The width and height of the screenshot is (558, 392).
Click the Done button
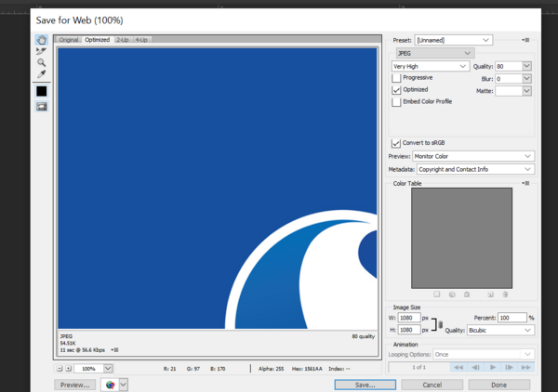click(498, 385)
